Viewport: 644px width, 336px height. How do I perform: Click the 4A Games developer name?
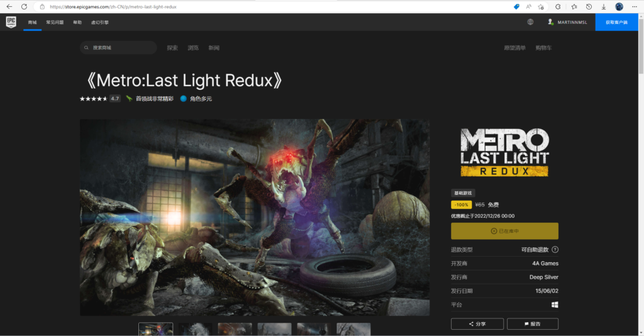(x=545, y=263)
